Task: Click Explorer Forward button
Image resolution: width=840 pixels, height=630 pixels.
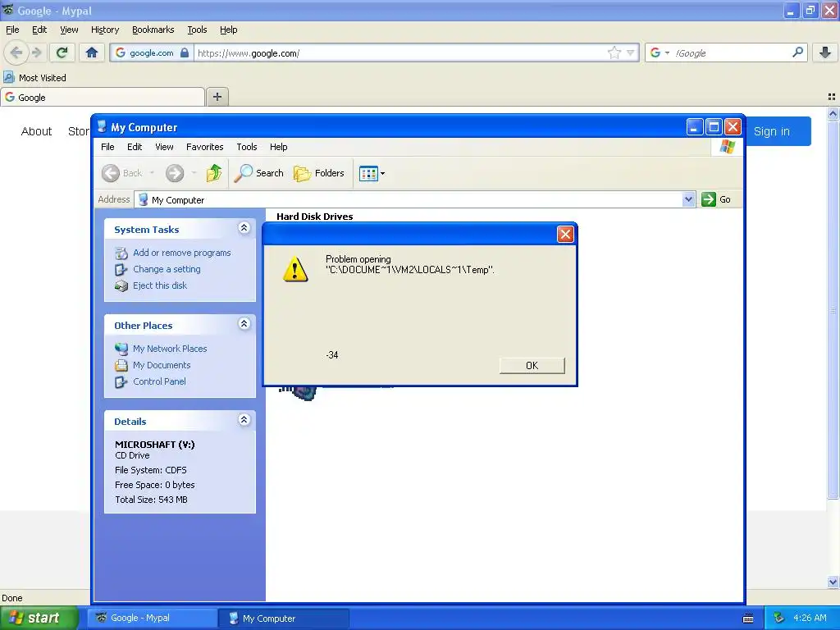Action: point(175,173)
